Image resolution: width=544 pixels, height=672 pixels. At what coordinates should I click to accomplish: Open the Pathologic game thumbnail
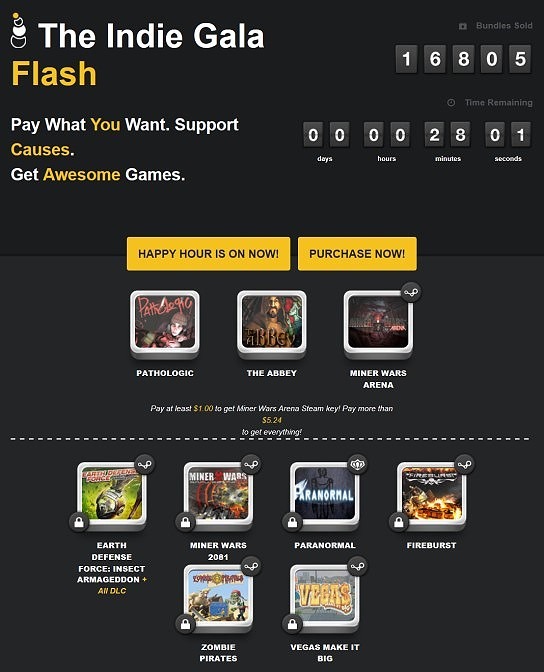point(165,324)
